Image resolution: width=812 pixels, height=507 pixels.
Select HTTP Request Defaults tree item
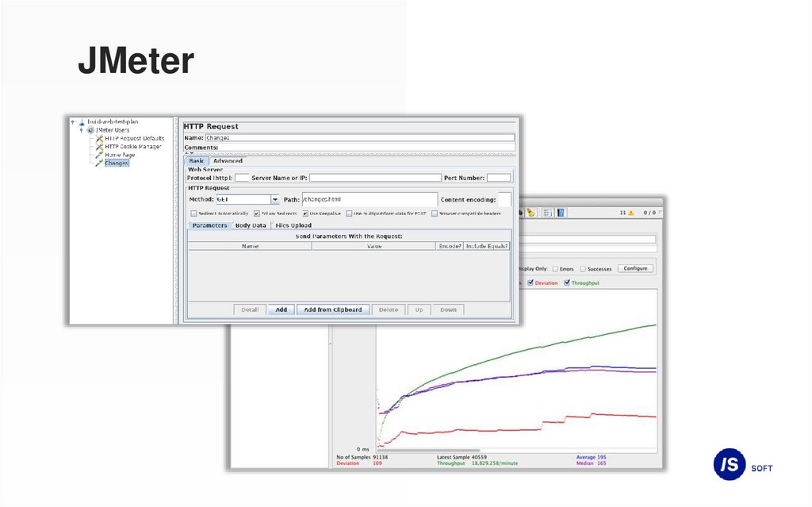coord(135,138)
